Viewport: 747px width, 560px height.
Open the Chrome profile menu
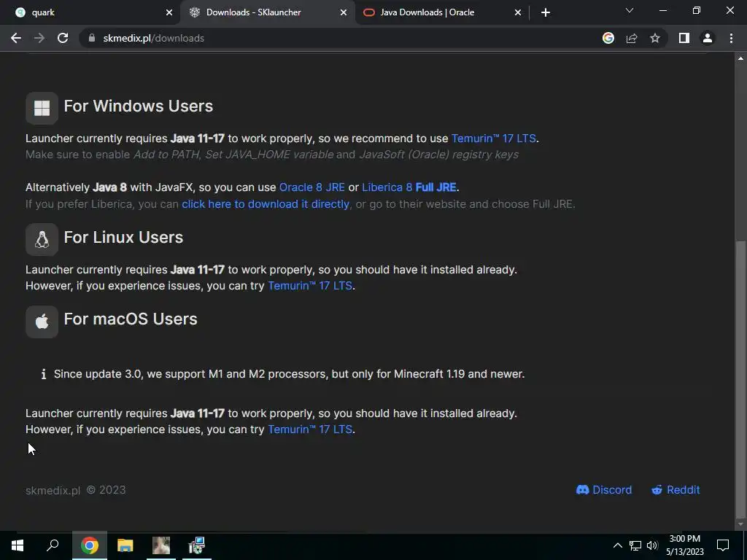708,38
